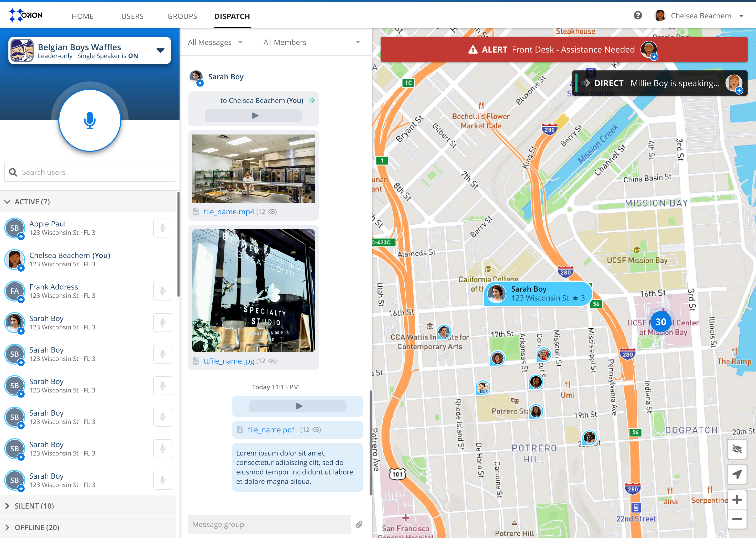Open the Belgian Boys Waffles group dropdown

pos(161,50)
